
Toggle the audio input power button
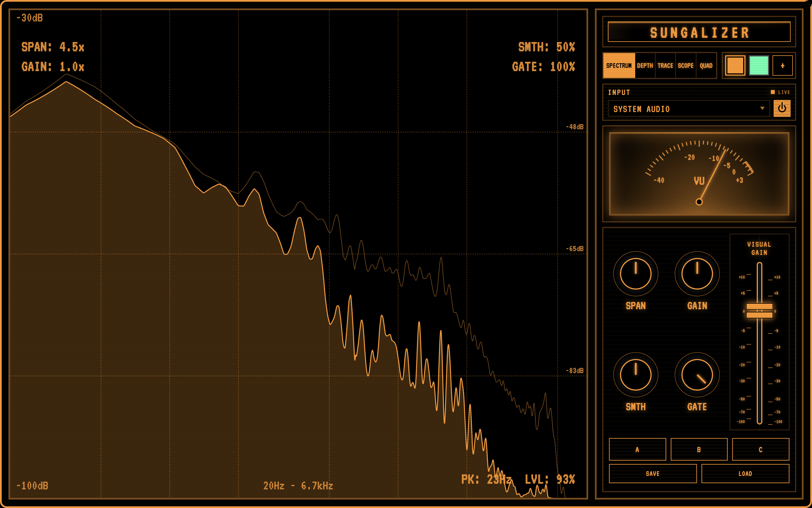point(782,108)
